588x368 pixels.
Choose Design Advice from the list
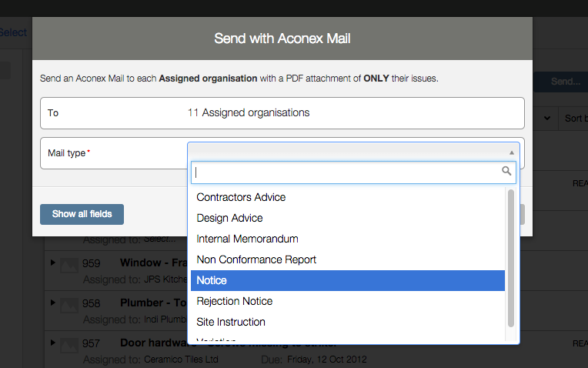pyautogui.click(x=348, y=218)
